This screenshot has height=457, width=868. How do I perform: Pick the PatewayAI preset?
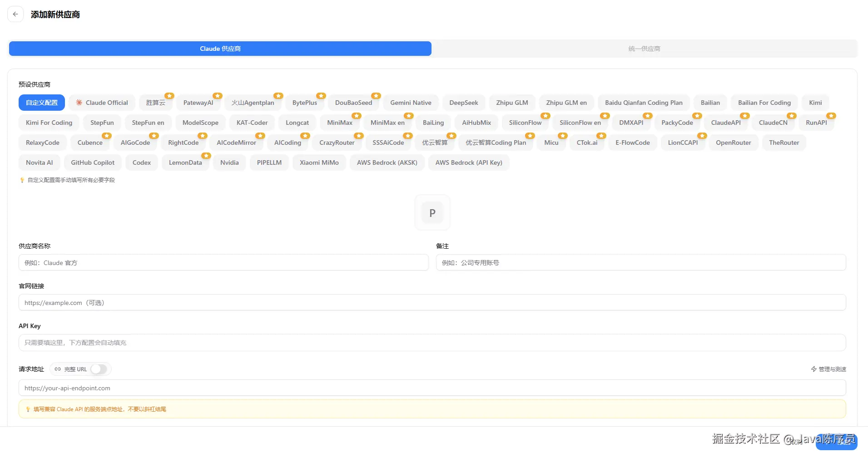tap(198, 103)
